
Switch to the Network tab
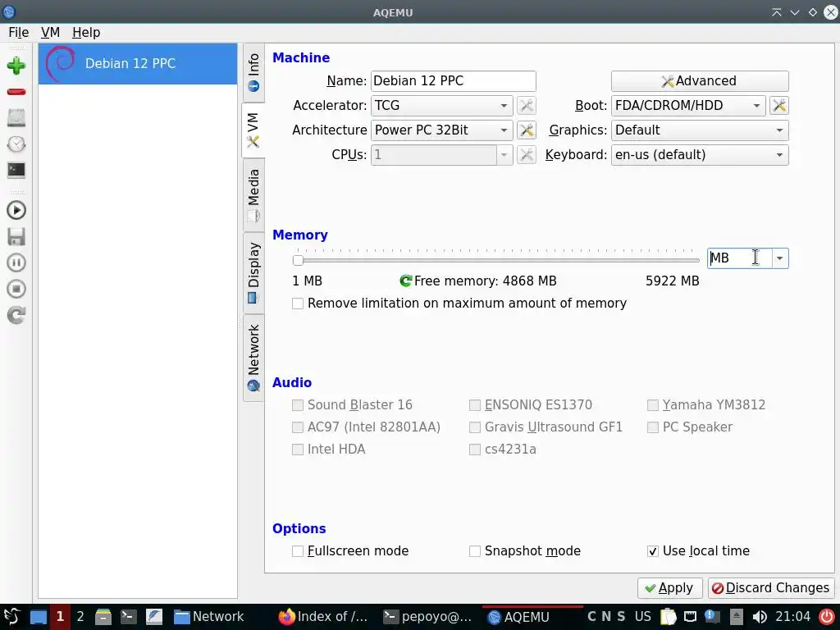(x=253, y=358)
